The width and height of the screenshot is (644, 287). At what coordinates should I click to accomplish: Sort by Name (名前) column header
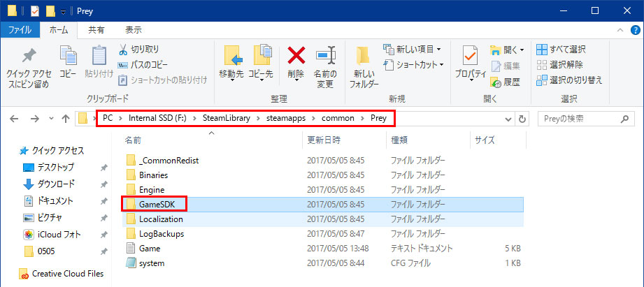pyautogui.click(x=133, y=140)
